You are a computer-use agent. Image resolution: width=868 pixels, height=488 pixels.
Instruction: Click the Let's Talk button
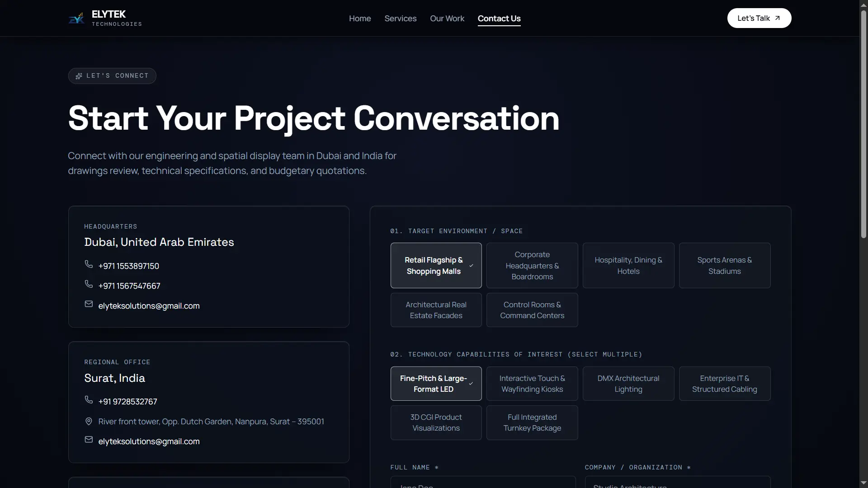[x=759, y=18]
